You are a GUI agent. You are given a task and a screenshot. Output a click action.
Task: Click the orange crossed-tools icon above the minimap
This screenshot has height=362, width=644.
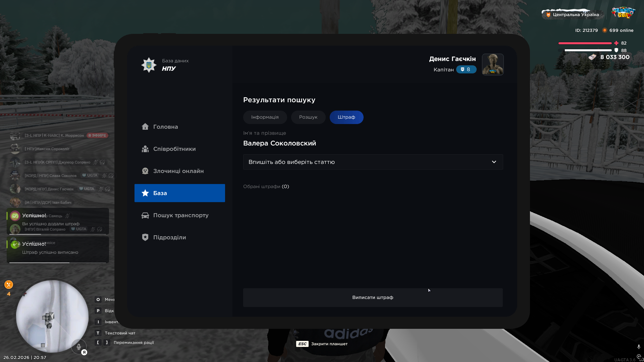9,285
